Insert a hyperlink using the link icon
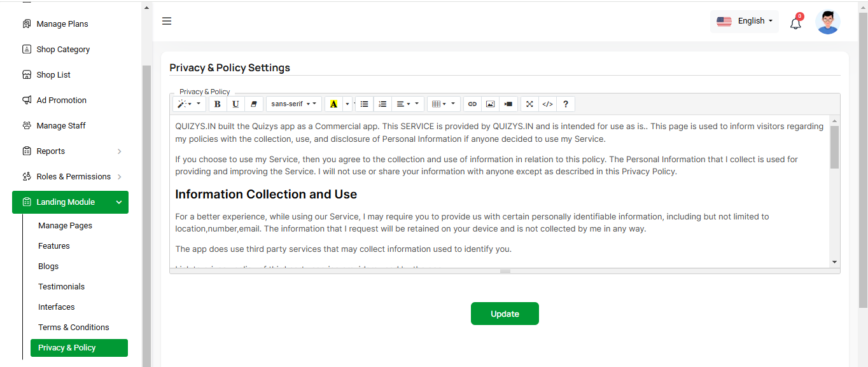Viewport: 868px width, 367px height. pos(472,104)
